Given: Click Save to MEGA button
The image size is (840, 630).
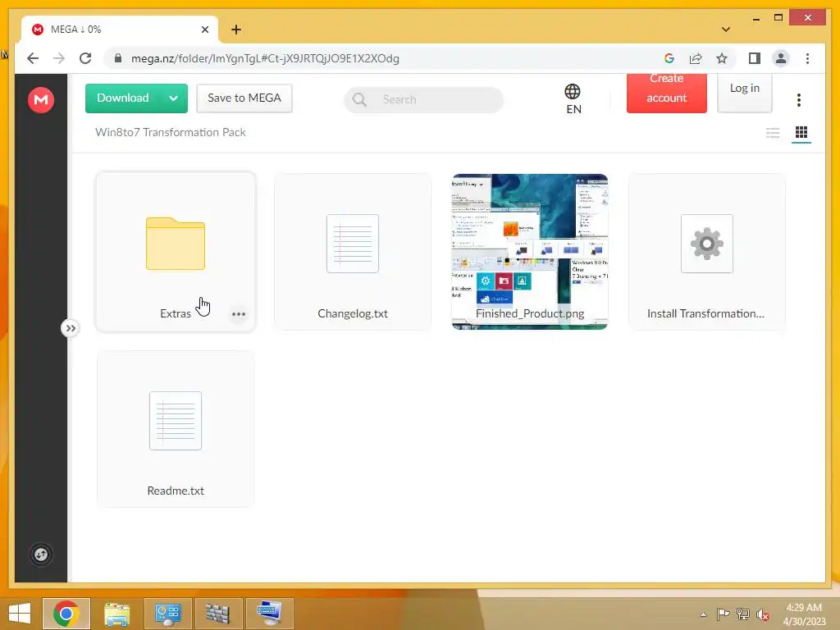Looking at the screenshot, I should (x=244, y=98).
